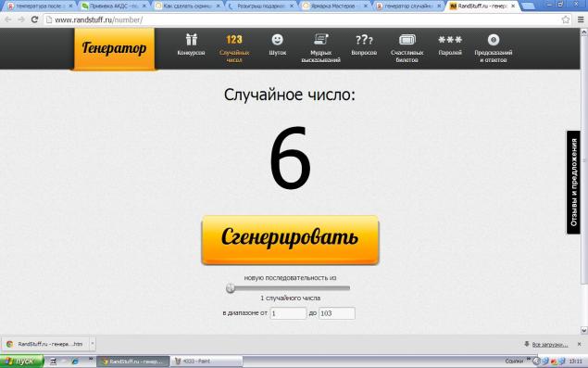Click the Сгенерировать button
This screenshot has height=368, width=588.
(290, 240)
